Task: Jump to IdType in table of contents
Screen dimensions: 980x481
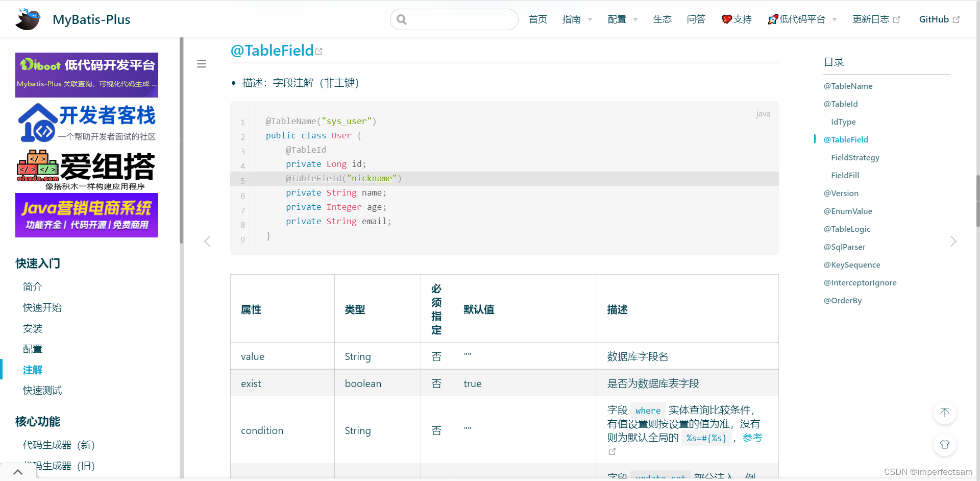Action: click(843, 122)
